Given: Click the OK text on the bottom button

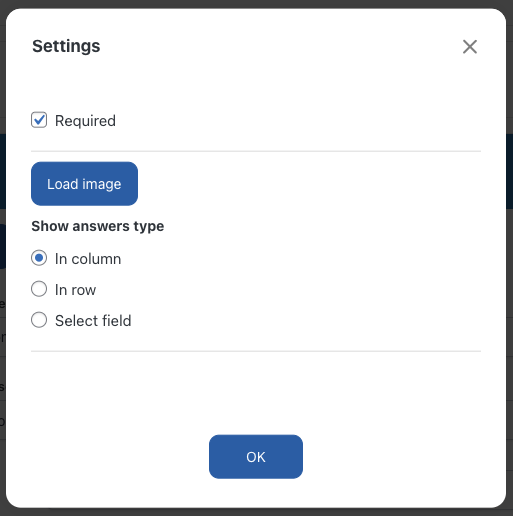Looking at the screenshot, I should 256,457.
